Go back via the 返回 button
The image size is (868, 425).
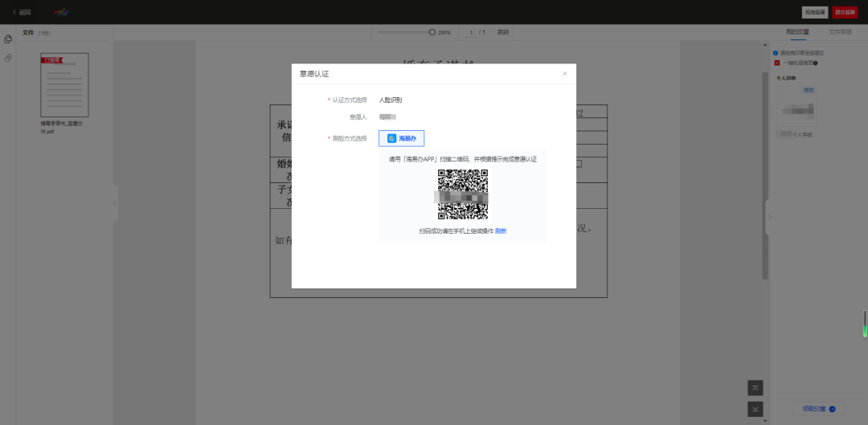23,11
